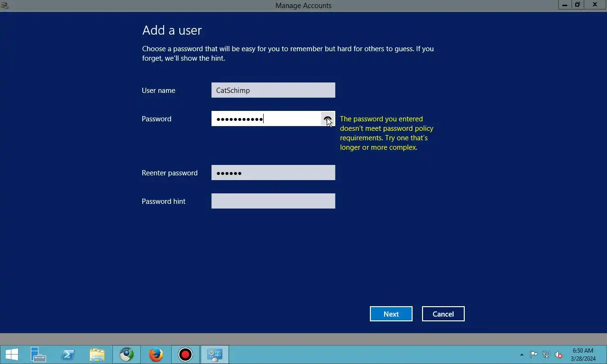Close the Manage Accounts window
The height and width of the screenshot is (364, 607).
pos(595,5)
